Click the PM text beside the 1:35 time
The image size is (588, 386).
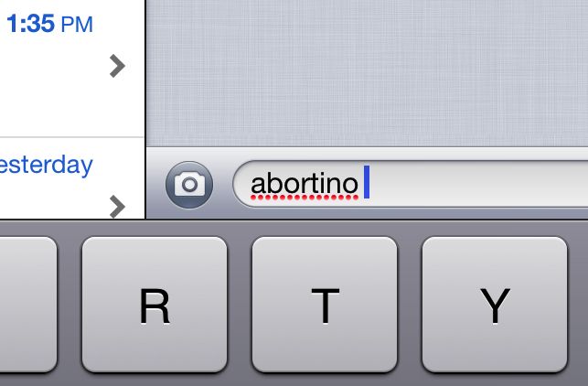click(x=77, y=25)
